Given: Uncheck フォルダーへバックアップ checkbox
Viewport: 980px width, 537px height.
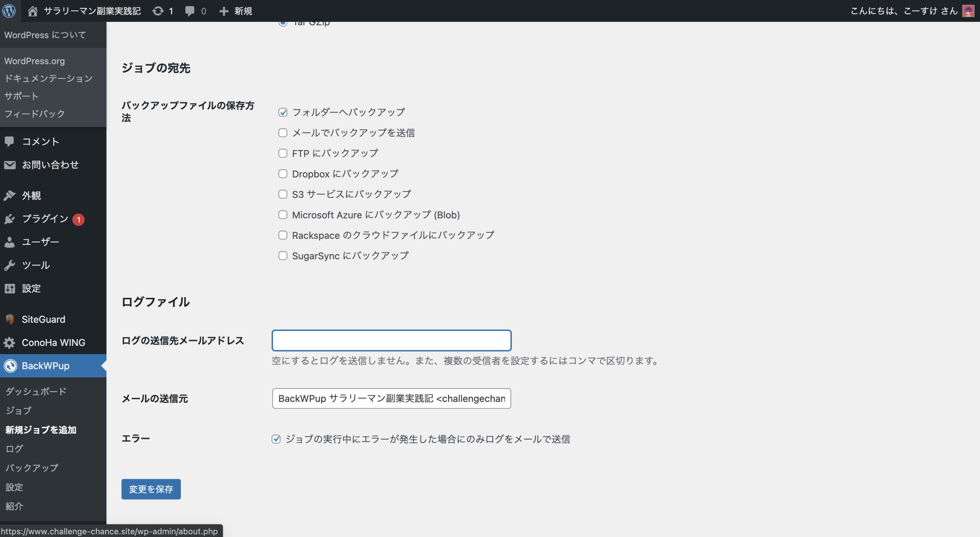Looking at the screenshot, I should point(283,112).
